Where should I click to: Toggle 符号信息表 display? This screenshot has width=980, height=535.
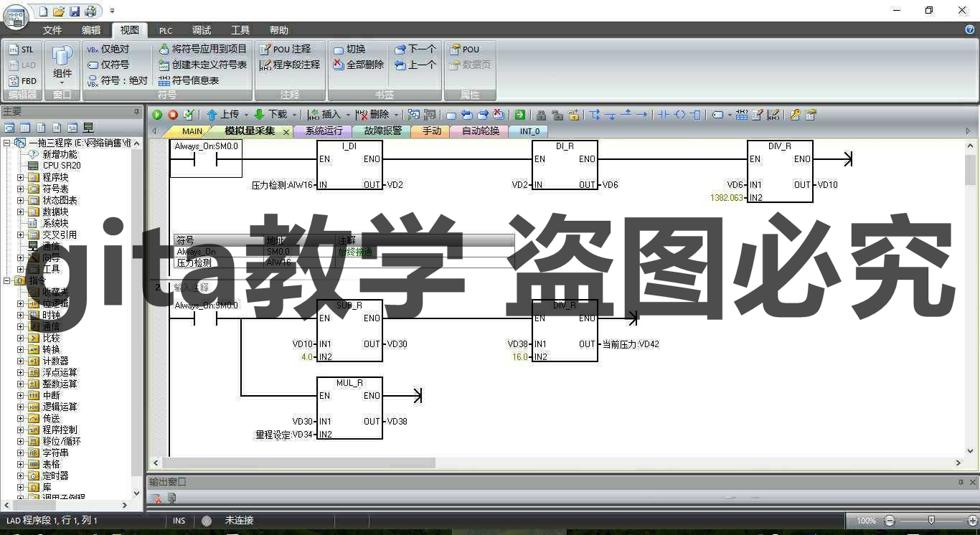189,80
